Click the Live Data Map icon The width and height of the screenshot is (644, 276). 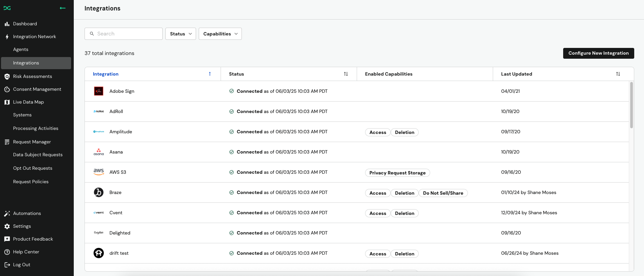7,102
